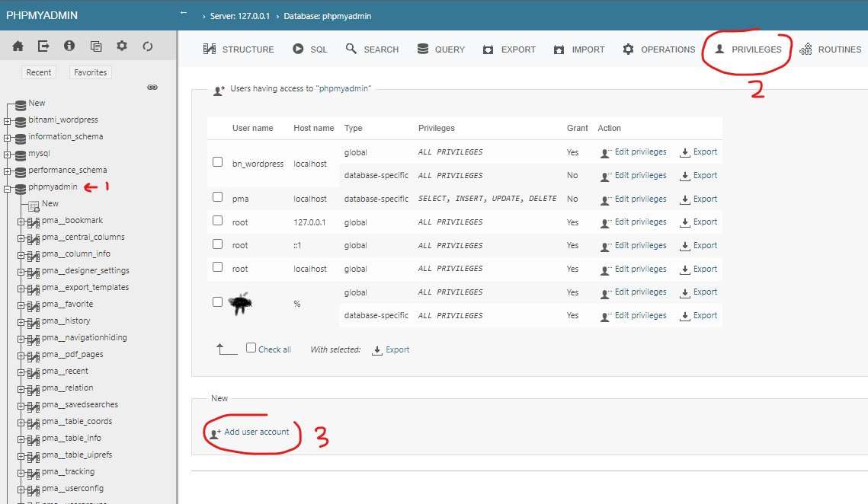Expand the pma__relation table node
This screenshot has height=504, width=868.
21,390
